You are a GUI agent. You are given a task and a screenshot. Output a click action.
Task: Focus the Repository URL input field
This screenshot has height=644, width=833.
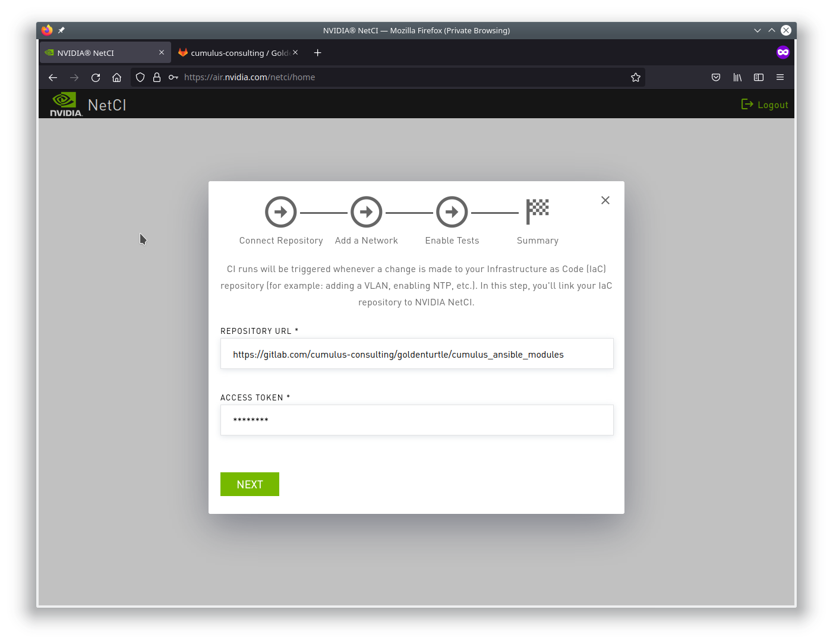pos(416,354)
